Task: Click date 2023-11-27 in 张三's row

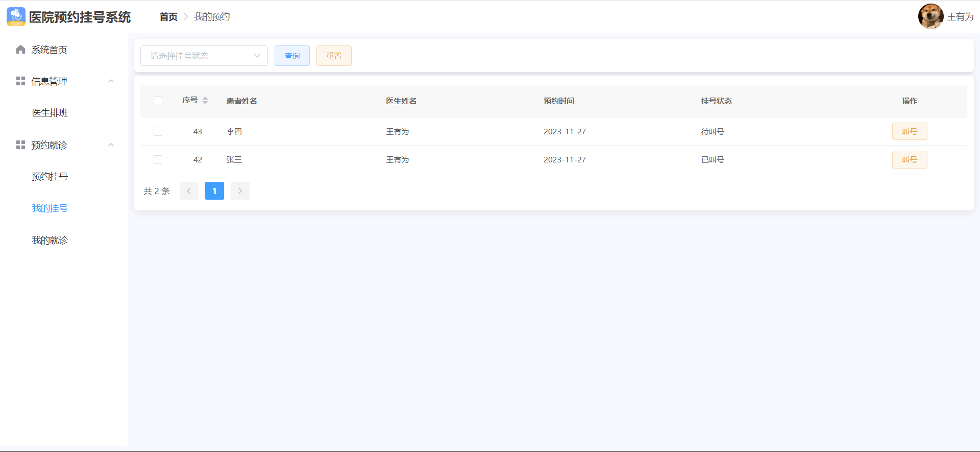Action: point(565,160)
